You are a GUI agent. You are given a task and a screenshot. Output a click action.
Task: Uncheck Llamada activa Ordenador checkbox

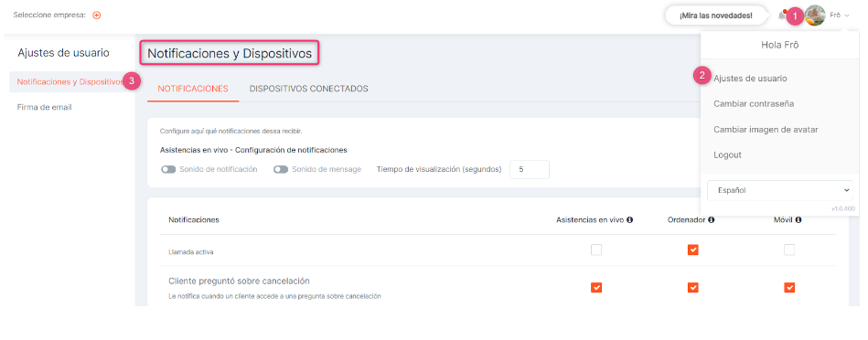(x=693, y=250)
